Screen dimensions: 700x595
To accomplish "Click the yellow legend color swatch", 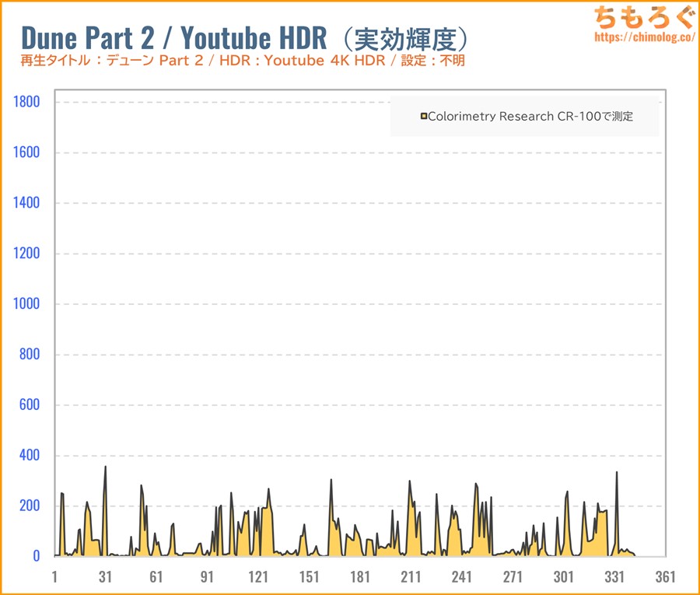I will click(424, 117).
